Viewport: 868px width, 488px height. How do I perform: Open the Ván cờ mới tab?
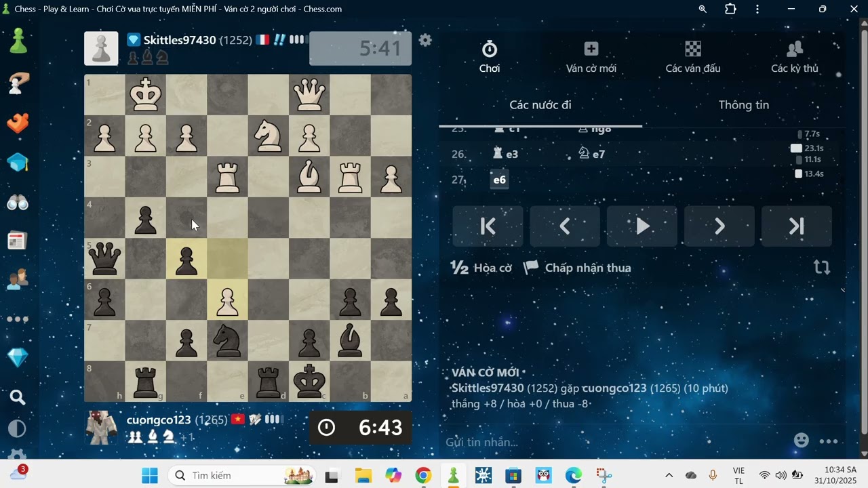[591, 57]
